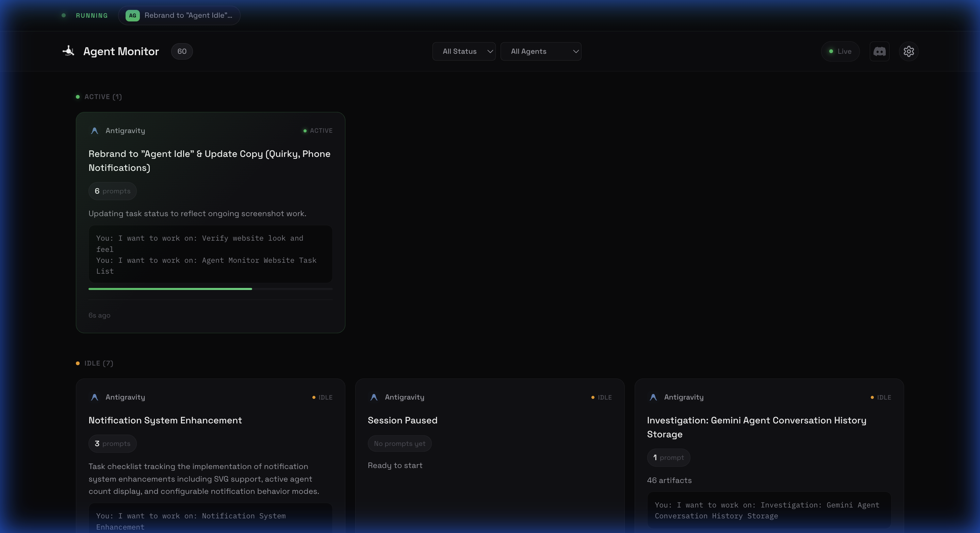Click the ACTIVE status dot on the Rebrand card

(x=305, y=131)
